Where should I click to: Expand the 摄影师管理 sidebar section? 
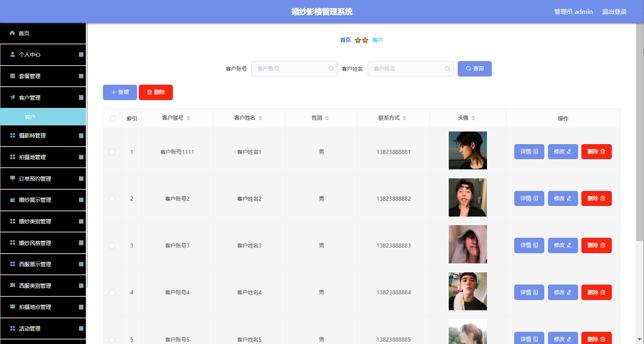click(x=43, y=136)
